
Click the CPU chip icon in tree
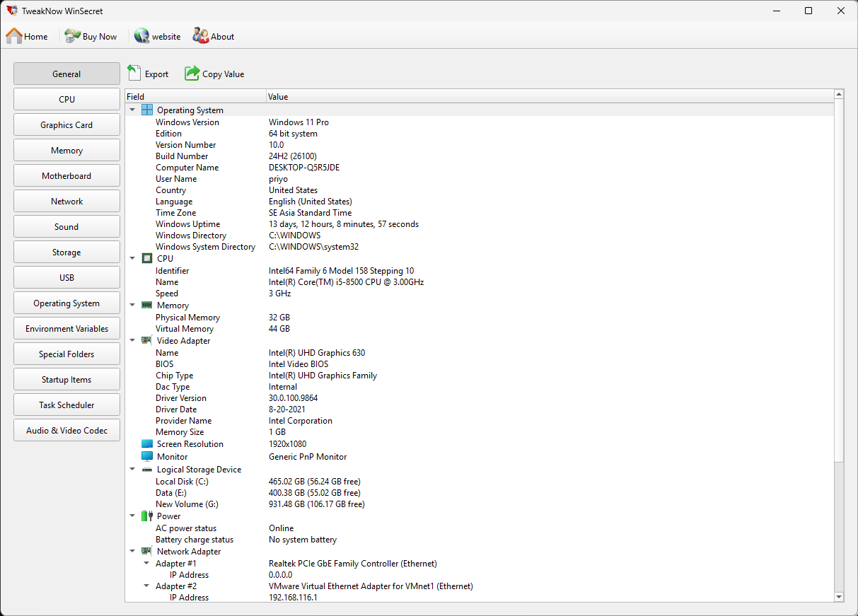147,258
